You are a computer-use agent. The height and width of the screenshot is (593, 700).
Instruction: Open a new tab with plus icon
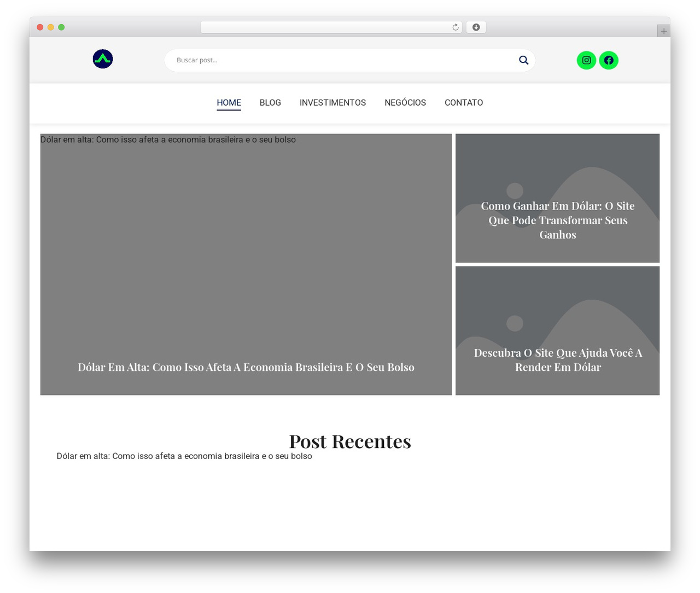(663, 31)
